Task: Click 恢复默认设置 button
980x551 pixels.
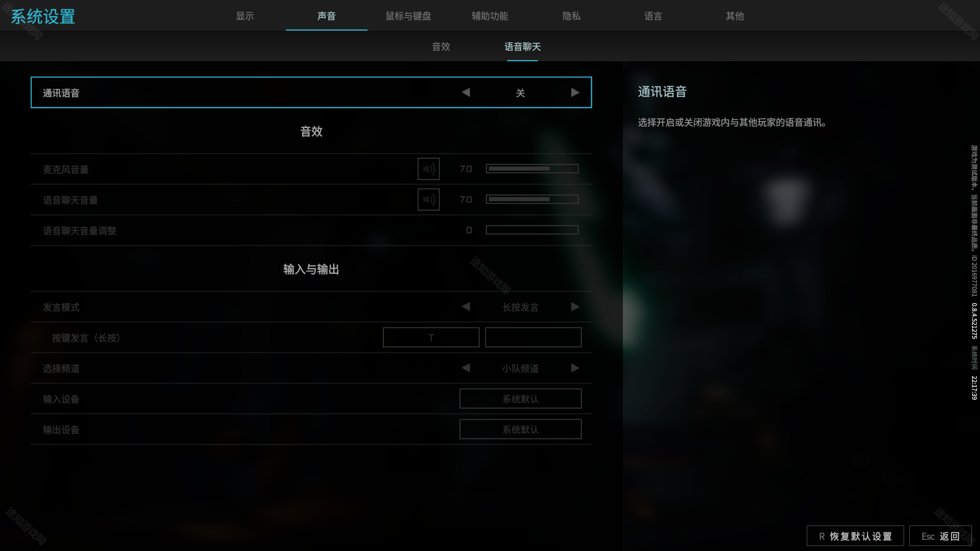Action: pyautogui.click(x=855, y=536)
